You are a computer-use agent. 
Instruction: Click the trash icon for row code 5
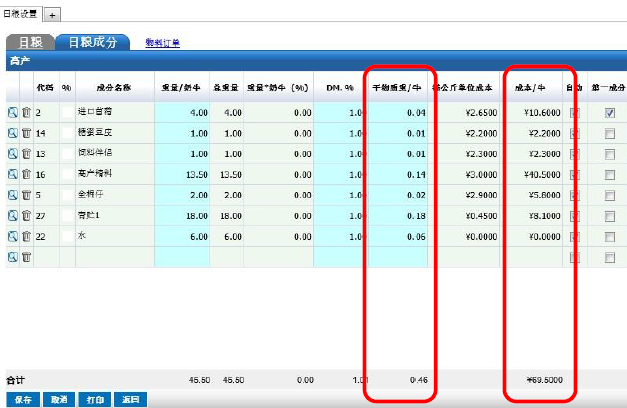[27, 195]
